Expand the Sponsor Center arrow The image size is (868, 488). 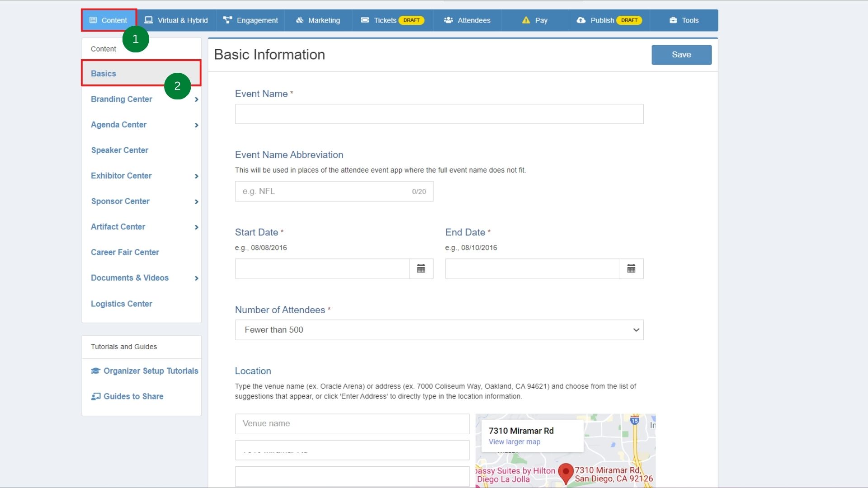(x=196, y=202)
